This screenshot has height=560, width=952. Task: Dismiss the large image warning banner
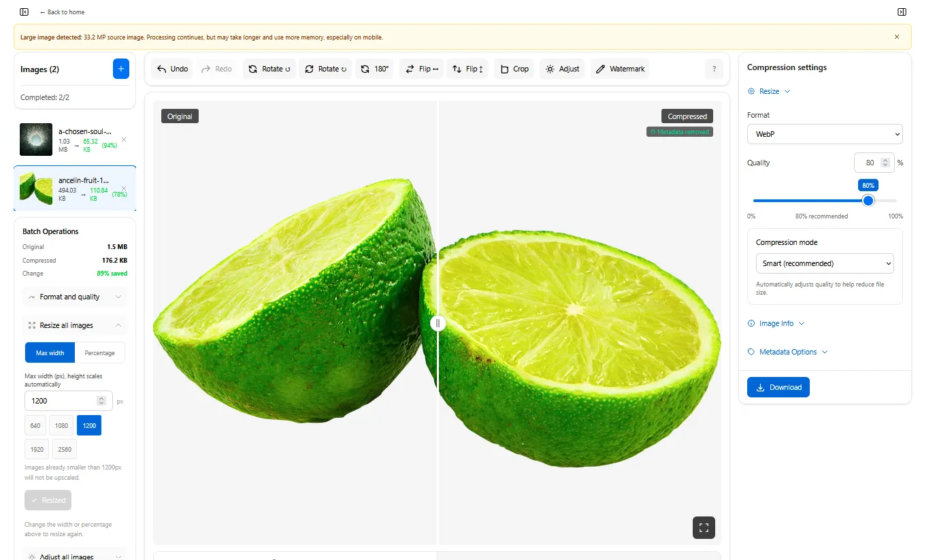click(897, 37)
